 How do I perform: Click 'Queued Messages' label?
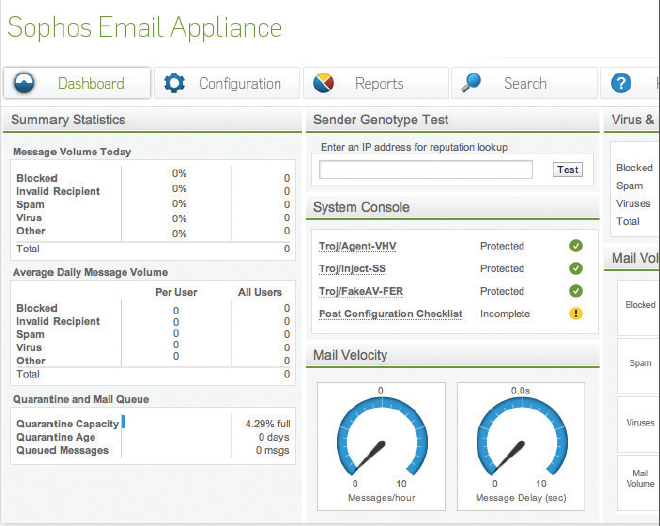pyautogui.click(x=62, y=450)
